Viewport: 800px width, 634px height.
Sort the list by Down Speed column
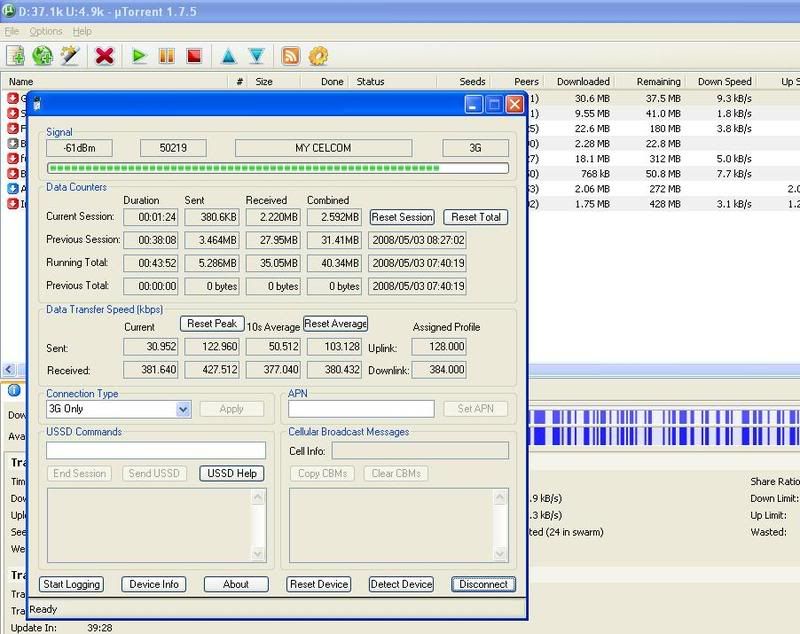724,82
